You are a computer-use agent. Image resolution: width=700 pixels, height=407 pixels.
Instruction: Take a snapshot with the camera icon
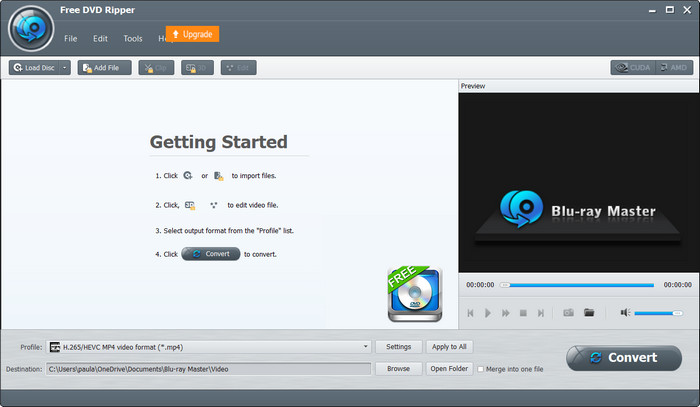567,313
